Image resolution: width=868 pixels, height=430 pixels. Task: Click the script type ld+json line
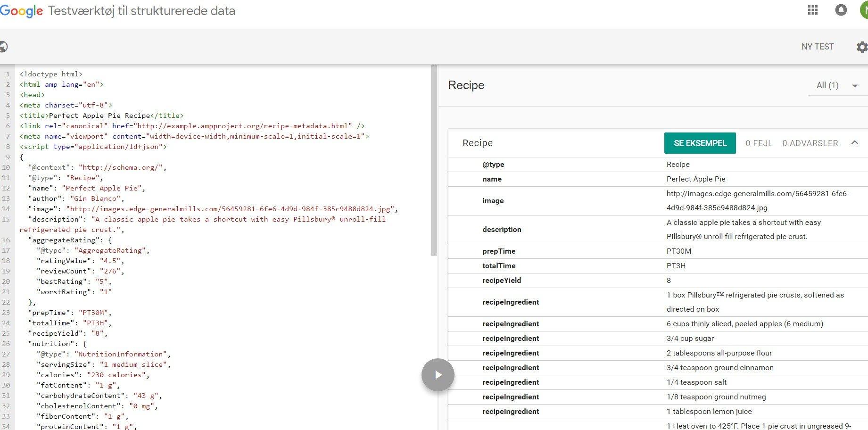pos(93,147)
